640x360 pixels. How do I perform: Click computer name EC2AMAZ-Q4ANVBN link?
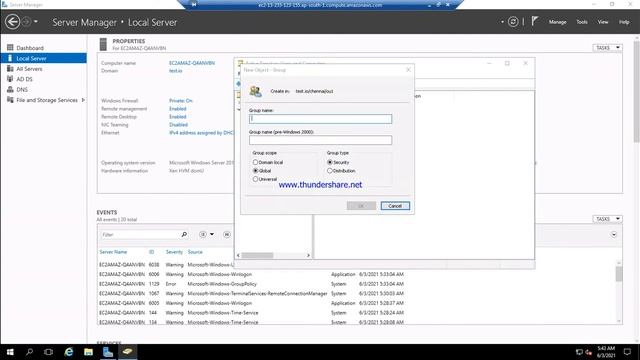[x=192, y=63]
